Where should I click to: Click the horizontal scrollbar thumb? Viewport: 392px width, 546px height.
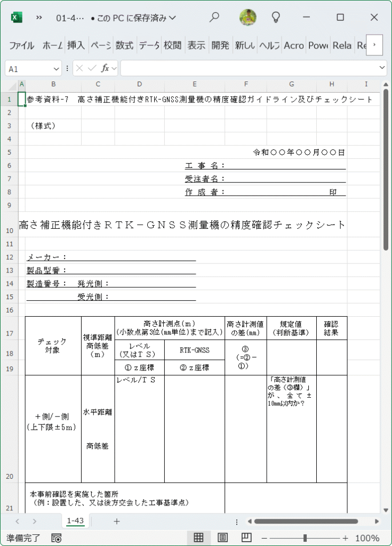[x=306, y=521]
